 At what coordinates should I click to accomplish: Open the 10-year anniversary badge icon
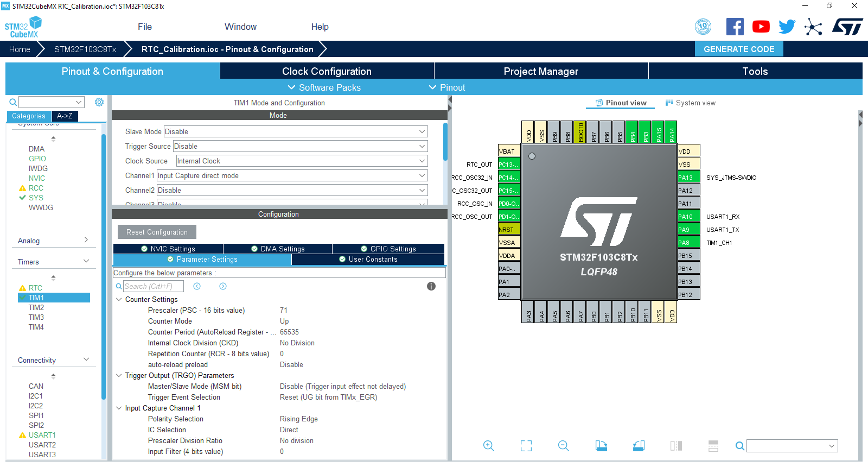tap(703, 27)
